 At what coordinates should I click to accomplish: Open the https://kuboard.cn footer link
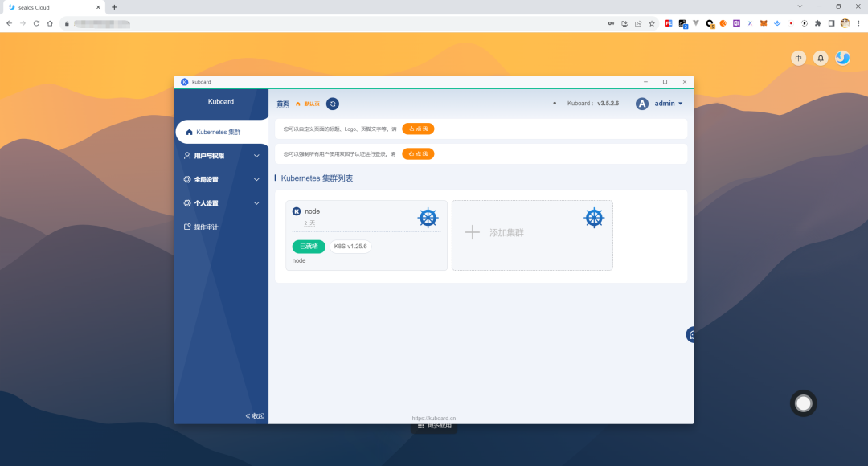click(x=434, y=419)
